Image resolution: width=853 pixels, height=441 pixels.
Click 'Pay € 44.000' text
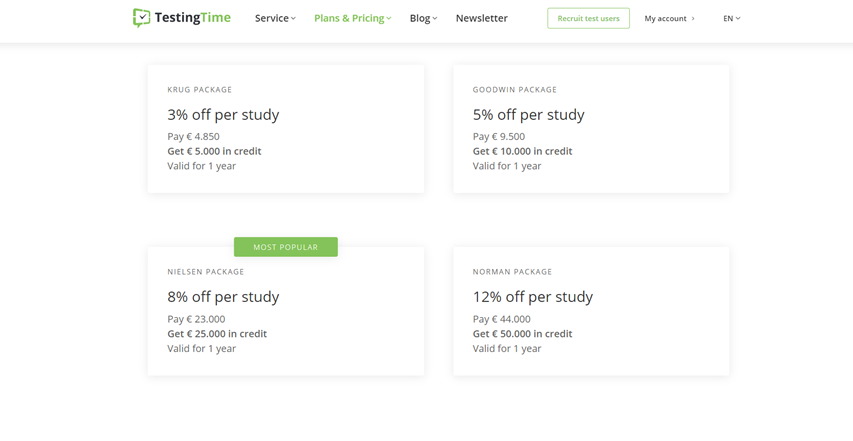502,319
